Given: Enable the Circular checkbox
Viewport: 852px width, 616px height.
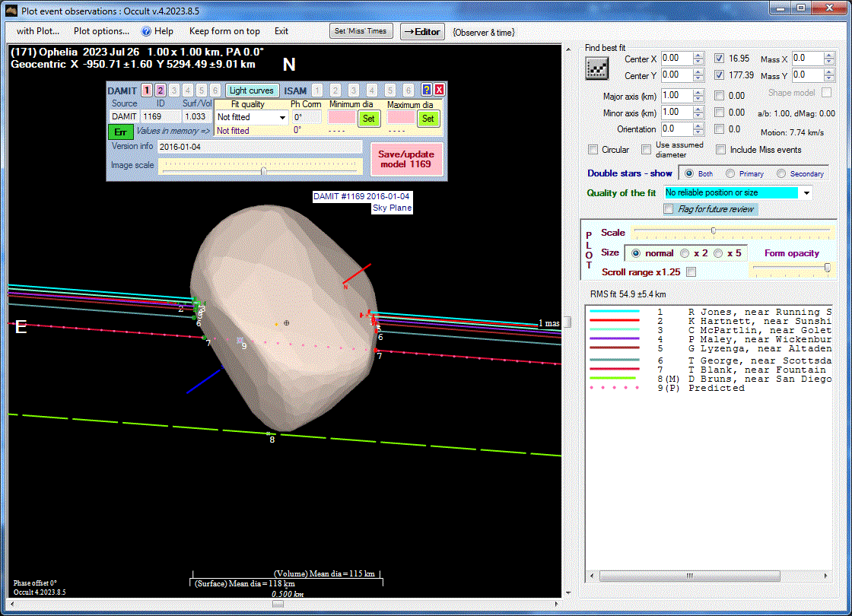Looking at the screenshot, I should click(x=593, y=150).
